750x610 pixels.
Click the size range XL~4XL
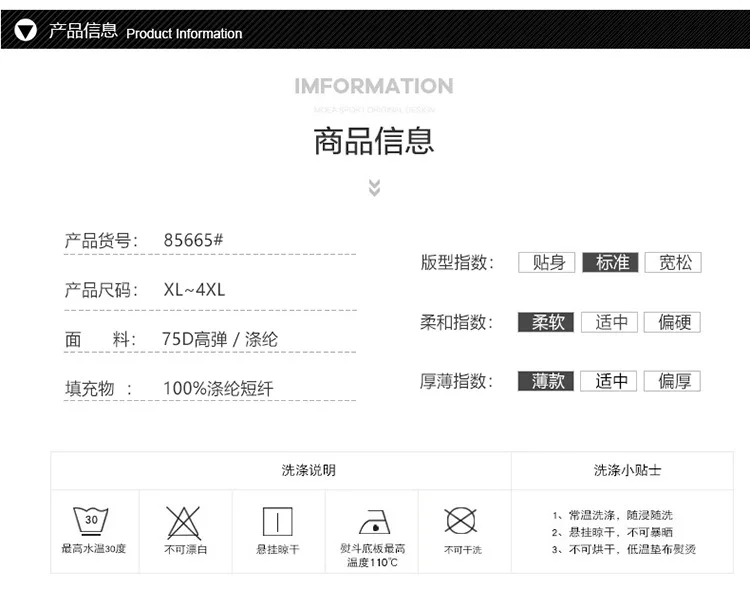tap(194, 289)
